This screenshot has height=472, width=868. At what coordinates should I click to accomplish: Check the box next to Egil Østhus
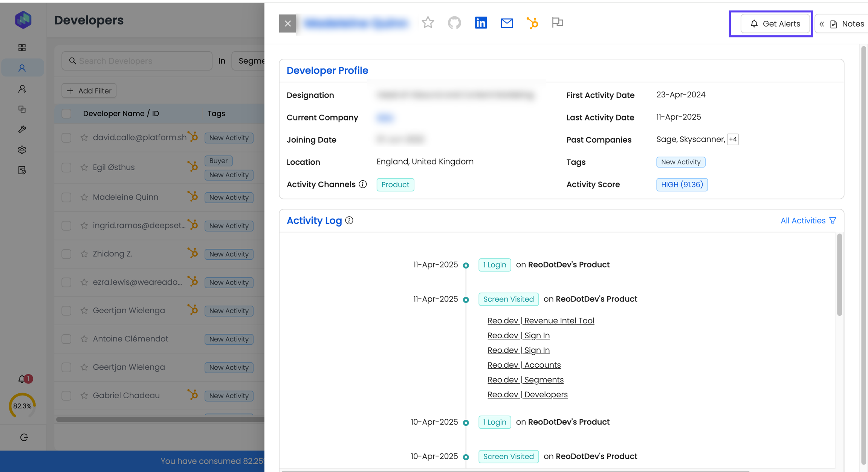click(66, 167)
